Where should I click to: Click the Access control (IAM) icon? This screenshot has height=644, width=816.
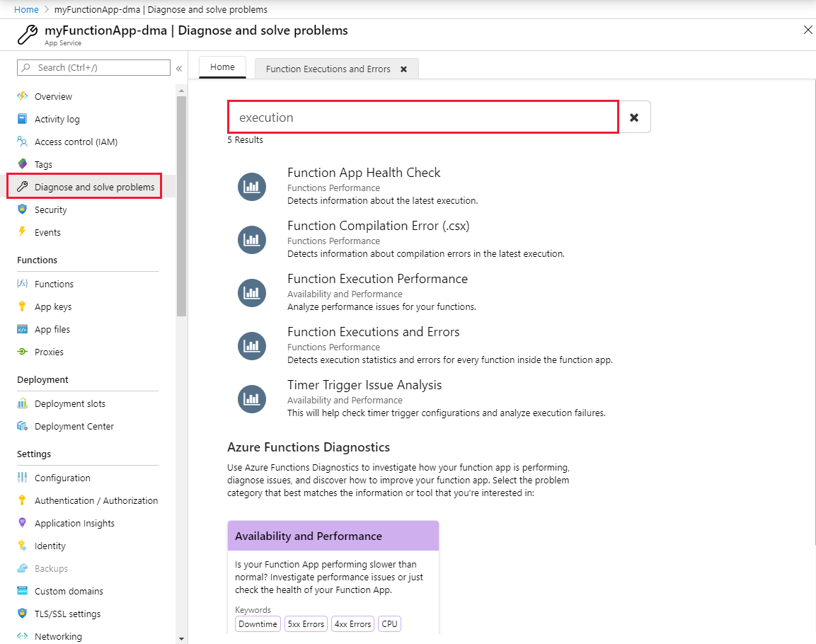23,142
